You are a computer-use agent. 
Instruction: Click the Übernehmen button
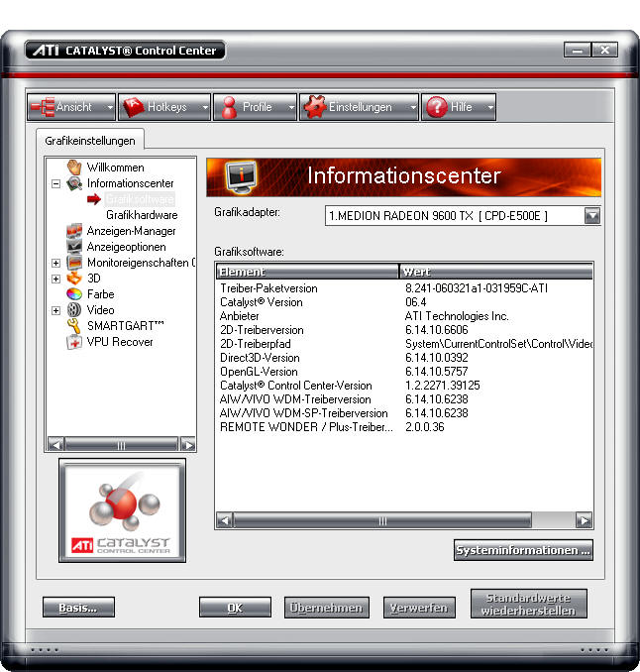point(326,608)
